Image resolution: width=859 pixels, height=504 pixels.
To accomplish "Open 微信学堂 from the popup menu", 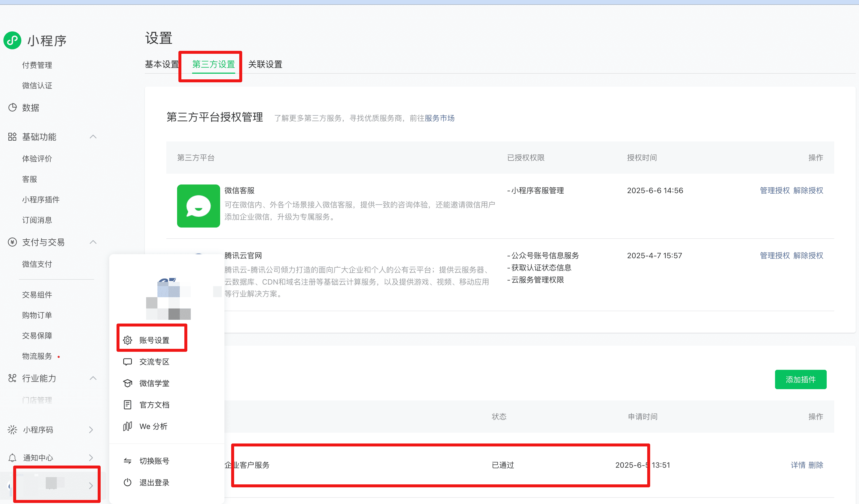I will pos(154,383).
